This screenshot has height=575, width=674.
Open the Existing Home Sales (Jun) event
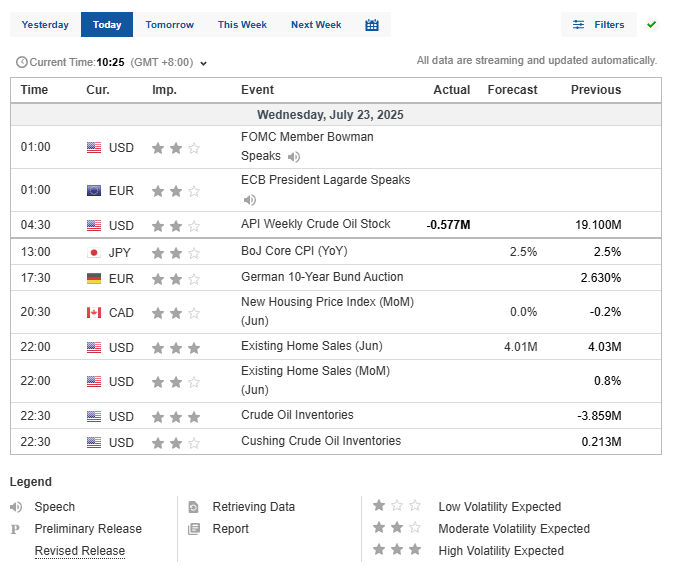pyautogui.click(x=312, y=346)
